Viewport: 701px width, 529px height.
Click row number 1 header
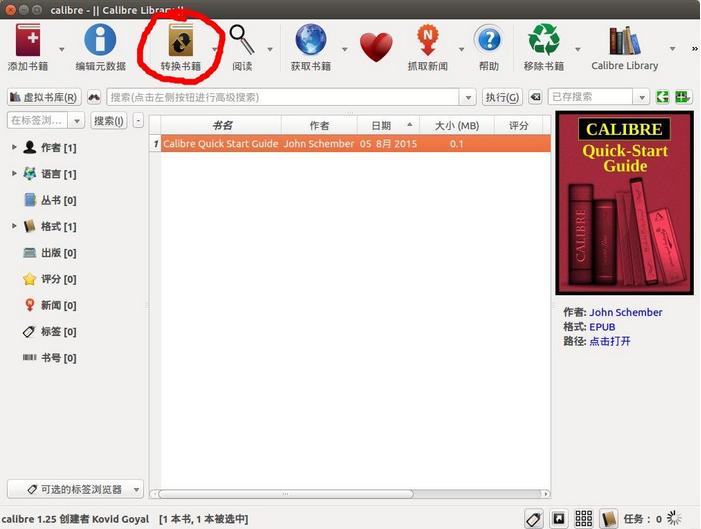(155, 144)
